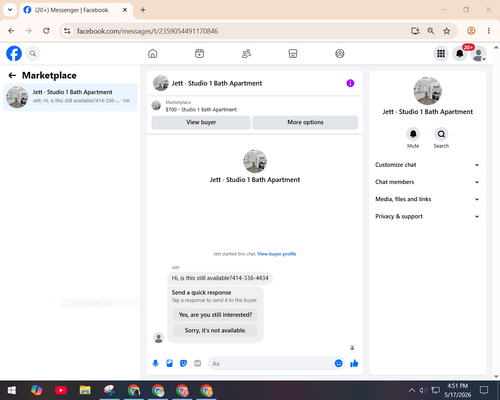Viewport: 500px width, 400px height.
Task: Expand the Chat members section
Action: pyautogui.click(x=427, y=182)
